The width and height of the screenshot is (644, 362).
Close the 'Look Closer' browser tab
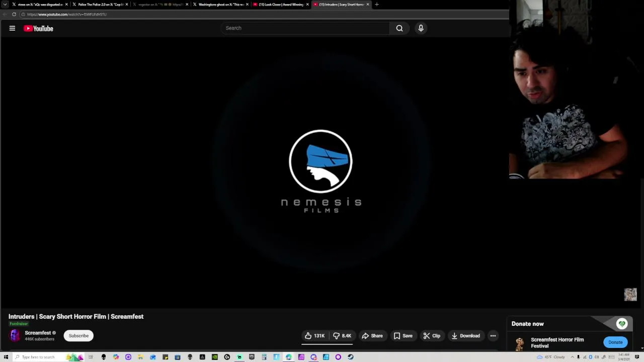(x=307, y=5)
